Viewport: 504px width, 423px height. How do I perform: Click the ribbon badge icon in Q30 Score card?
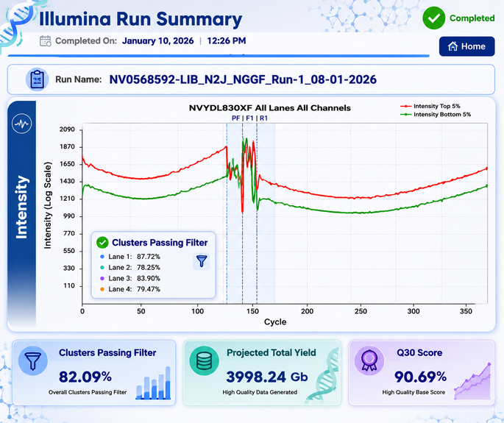click(x=369, y=360)
